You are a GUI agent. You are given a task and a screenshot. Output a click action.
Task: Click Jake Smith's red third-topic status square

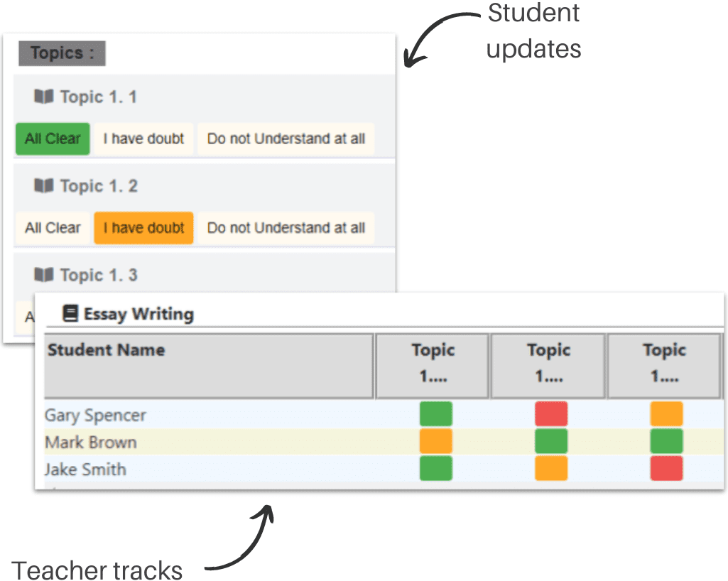tap(666, 468)
